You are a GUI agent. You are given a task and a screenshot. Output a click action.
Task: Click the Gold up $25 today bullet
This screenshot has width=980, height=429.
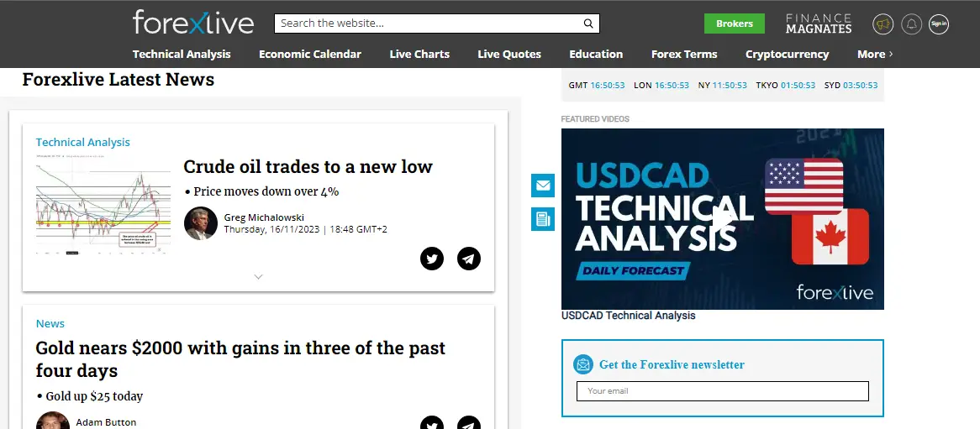(x=89, y=396)
